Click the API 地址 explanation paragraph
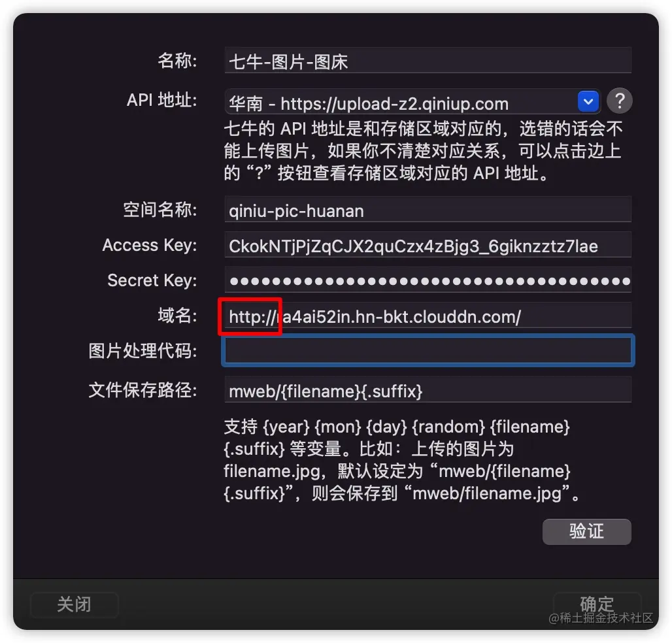 (x=423, y=151)
